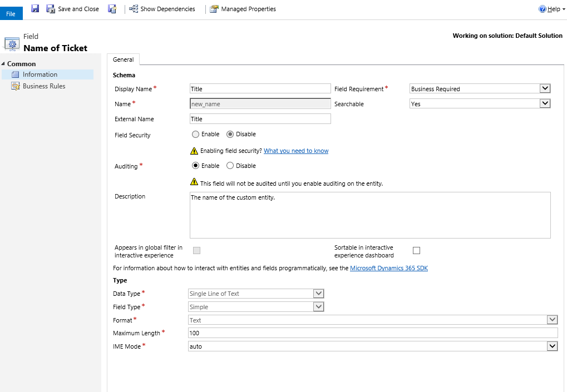567x392 pixels.
Task: Click the Description text area
Action: click(370, 215)
